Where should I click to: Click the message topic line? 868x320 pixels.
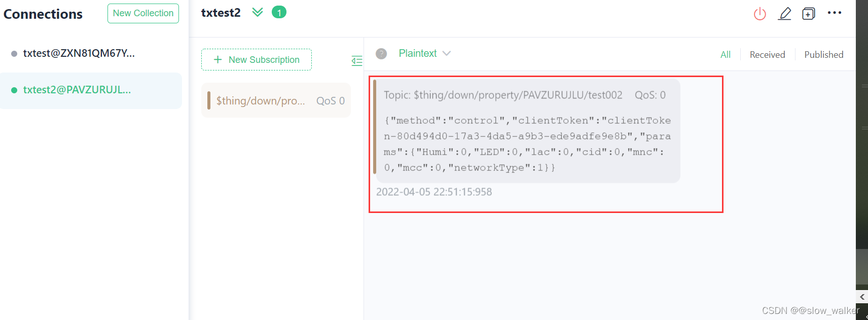525,95
